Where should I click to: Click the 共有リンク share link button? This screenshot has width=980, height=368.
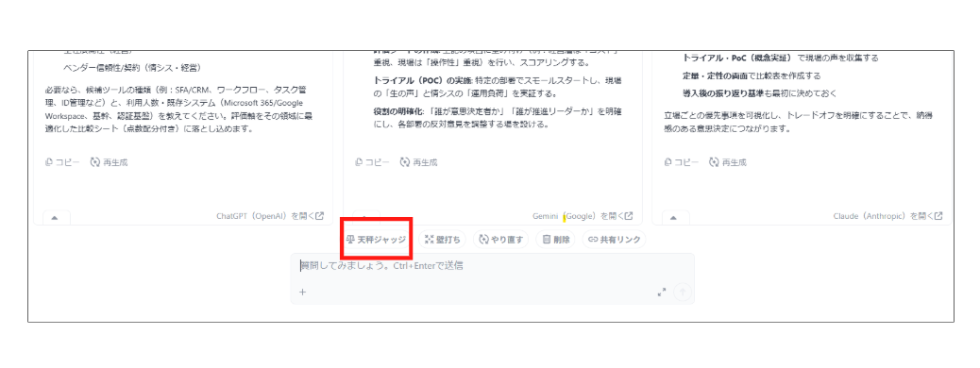(x=615, y=240)
